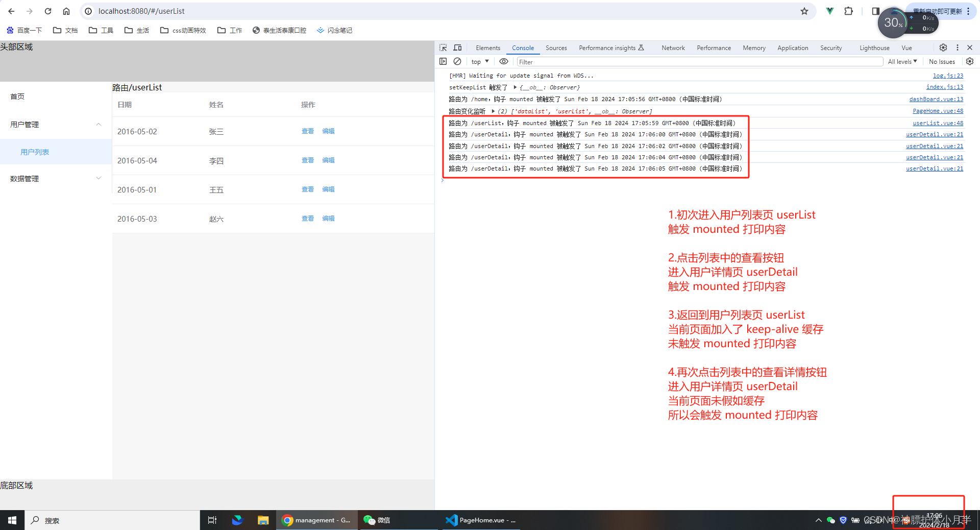Open the Memory tab

(x=754, y=48)
